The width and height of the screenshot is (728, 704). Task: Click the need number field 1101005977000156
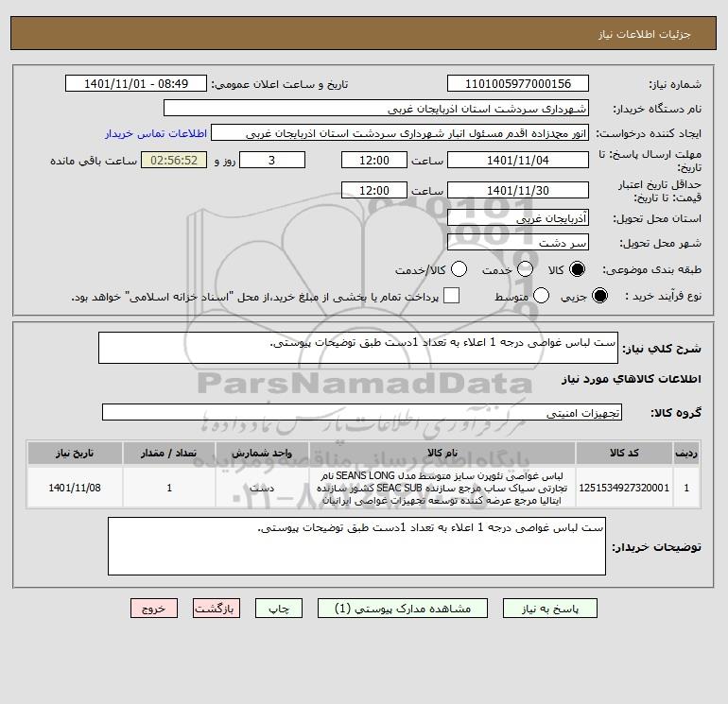518,83
